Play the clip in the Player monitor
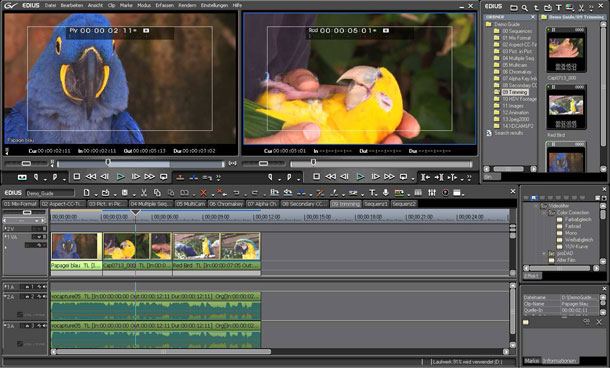The image size is (610, 368). 121,177
